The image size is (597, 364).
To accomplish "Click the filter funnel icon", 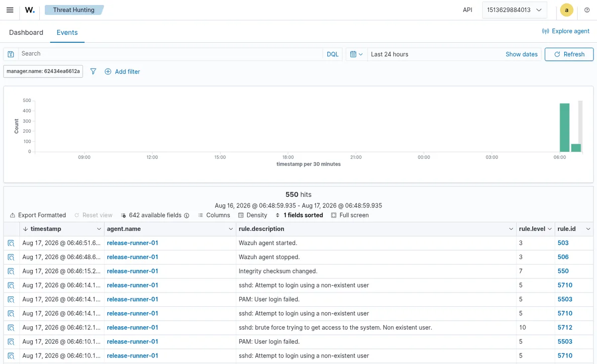I will (x=93, y=72).
